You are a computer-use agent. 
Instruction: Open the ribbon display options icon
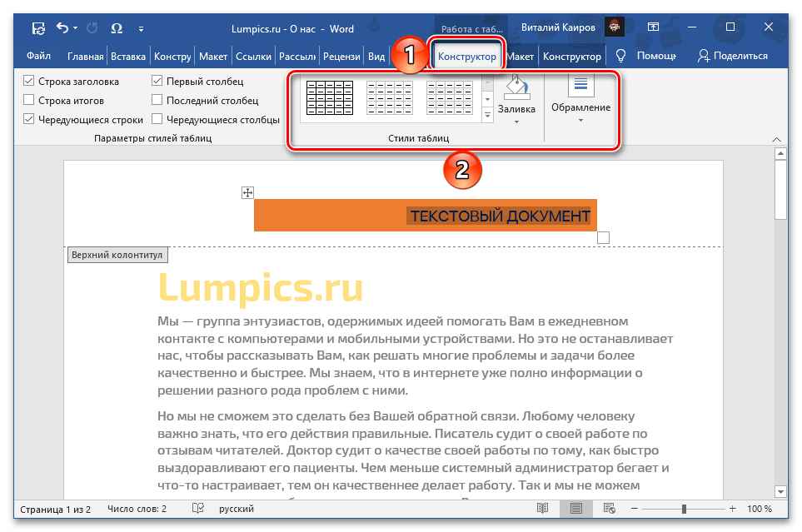pyautogui.click(x=653, y=27)
